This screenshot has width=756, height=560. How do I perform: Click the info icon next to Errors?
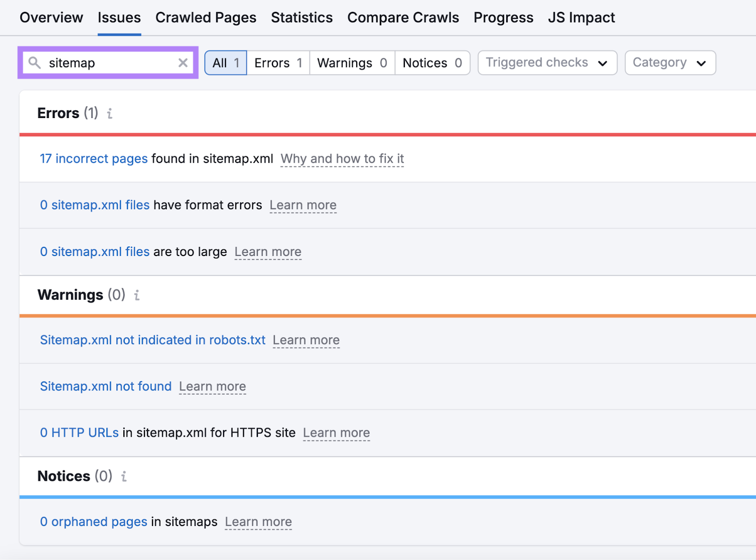(x=110, y=113)
